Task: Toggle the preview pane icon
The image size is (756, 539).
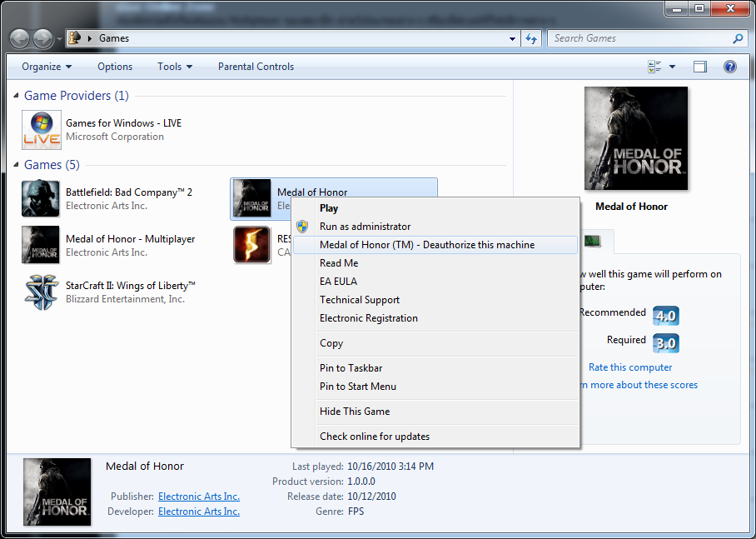Action: coord(700,67)
